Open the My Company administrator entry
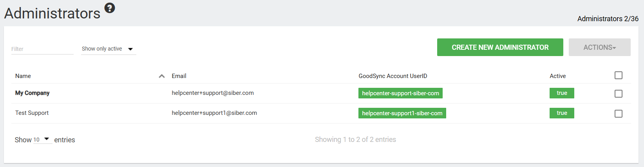The image size is (644, 167). (32, 93)
